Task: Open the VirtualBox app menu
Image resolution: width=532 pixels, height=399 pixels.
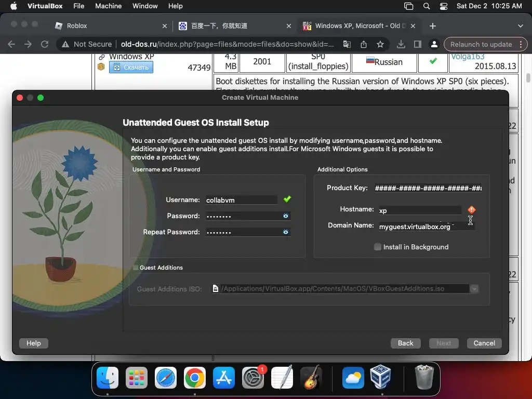Action: pyautogui.click(x=45, y=6)
